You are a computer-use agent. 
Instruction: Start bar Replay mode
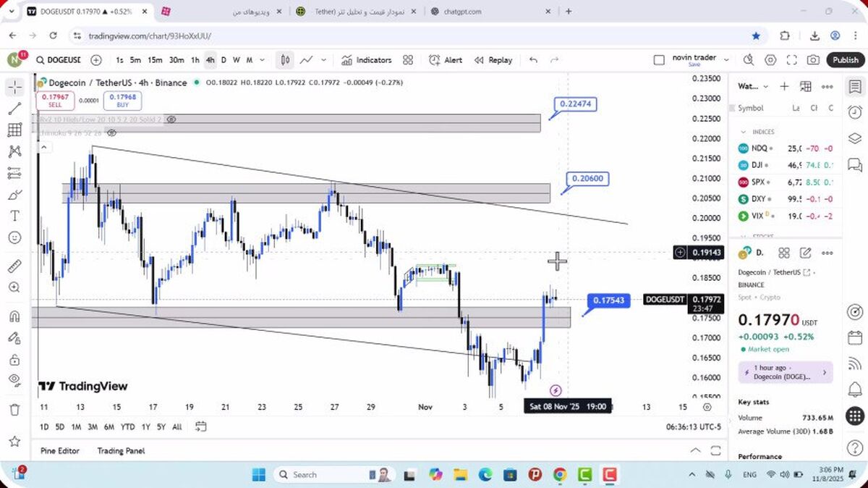[x=493, y=60]
